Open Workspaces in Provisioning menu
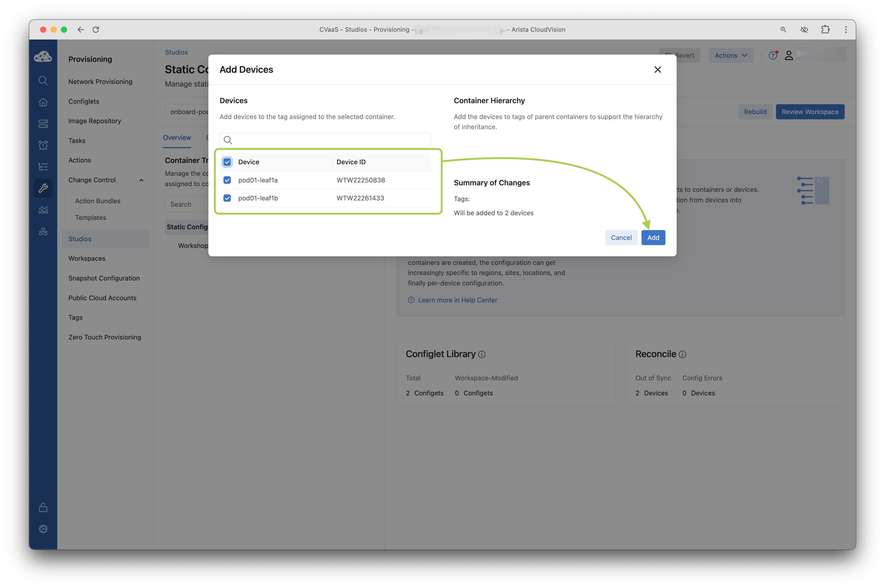Image resolution: width=885 pixels, height=588 pixels. click(87, 258)
